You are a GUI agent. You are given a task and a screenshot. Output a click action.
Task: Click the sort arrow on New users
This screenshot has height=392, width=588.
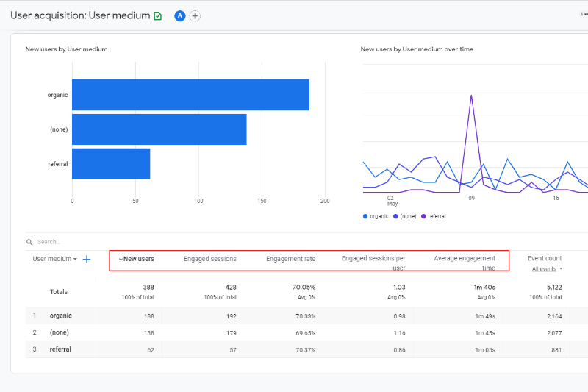(x=121, y=259)
